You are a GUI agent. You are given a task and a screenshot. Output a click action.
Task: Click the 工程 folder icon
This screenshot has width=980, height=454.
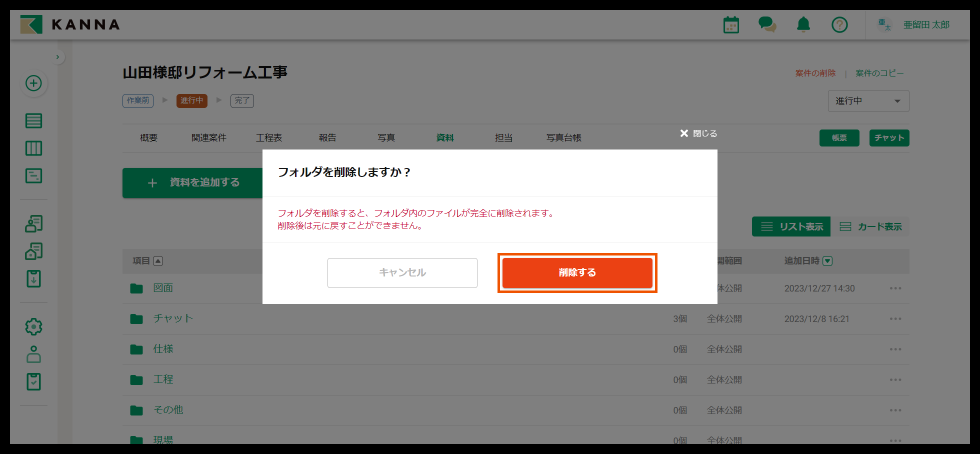tap(136, 380)
